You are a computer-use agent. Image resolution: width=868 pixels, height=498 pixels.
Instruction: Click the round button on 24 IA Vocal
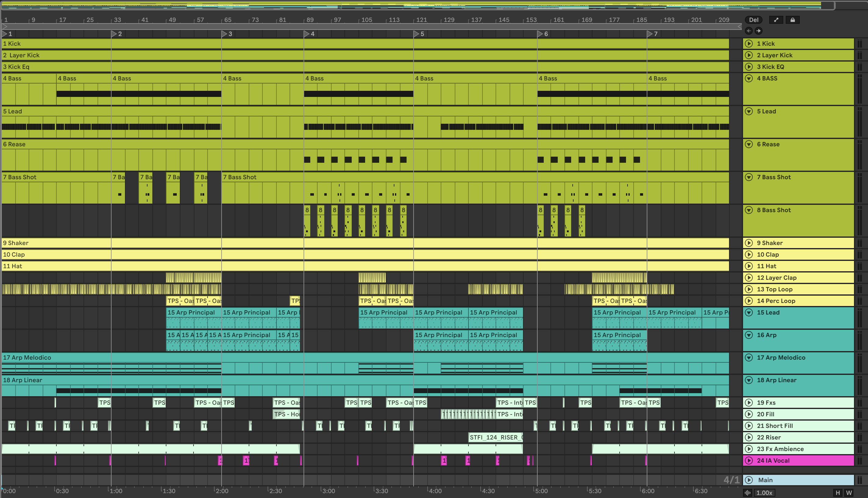coord(749,461)
